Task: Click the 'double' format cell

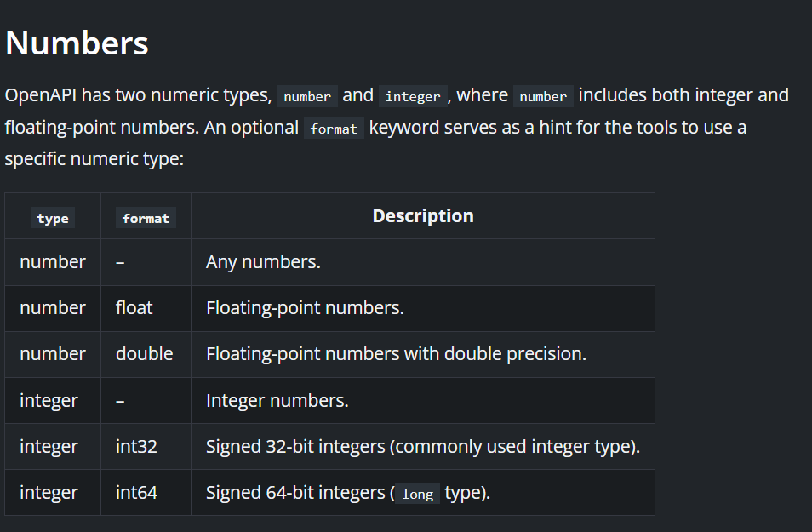Action: click(x=144, y=354)
